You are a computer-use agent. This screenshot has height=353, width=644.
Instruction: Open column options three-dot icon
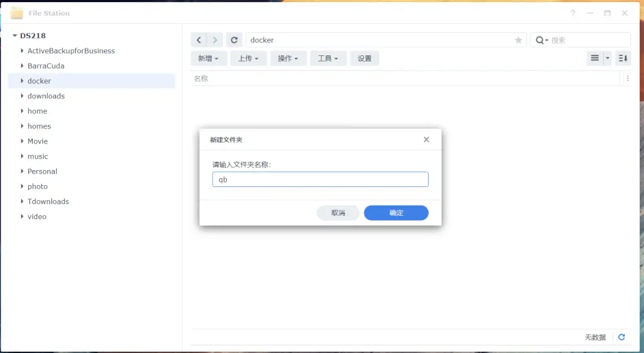point(628,79)
